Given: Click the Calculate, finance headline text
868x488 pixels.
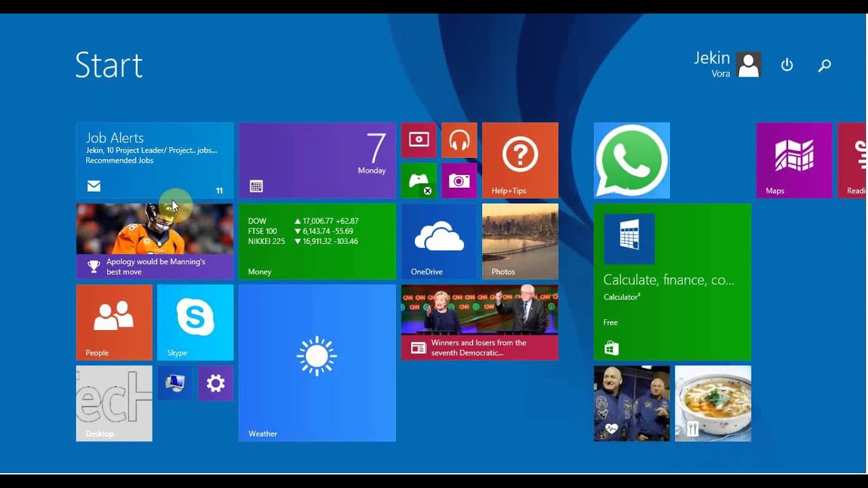Looking at the screenshot, I should pos(669,280).
